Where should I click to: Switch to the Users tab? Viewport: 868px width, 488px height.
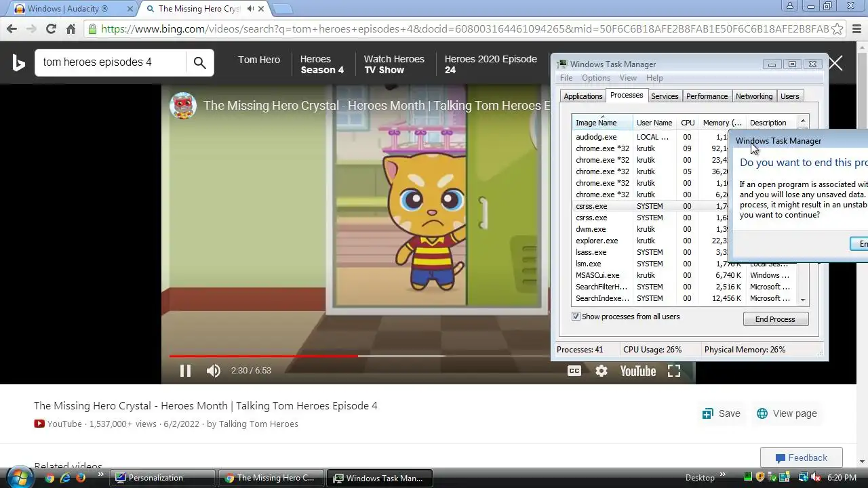click(x=790, y=96)
